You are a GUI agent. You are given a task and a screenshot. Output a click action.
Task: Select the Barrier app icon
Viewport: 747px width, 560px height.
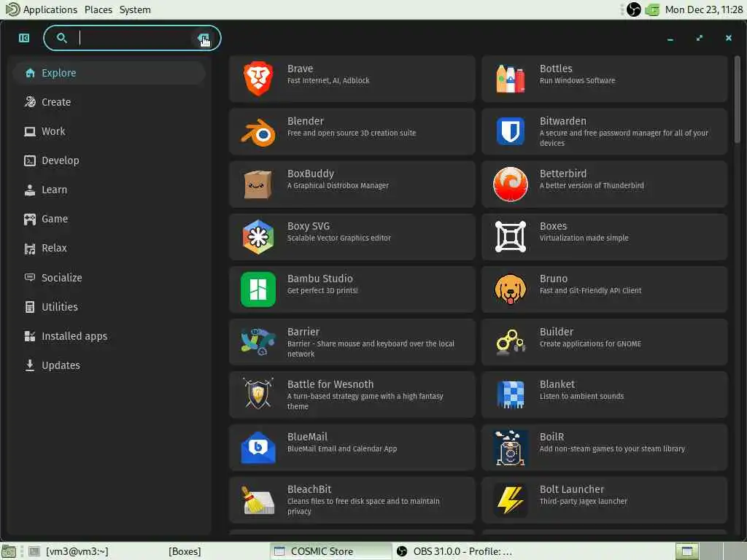point(258,342)
